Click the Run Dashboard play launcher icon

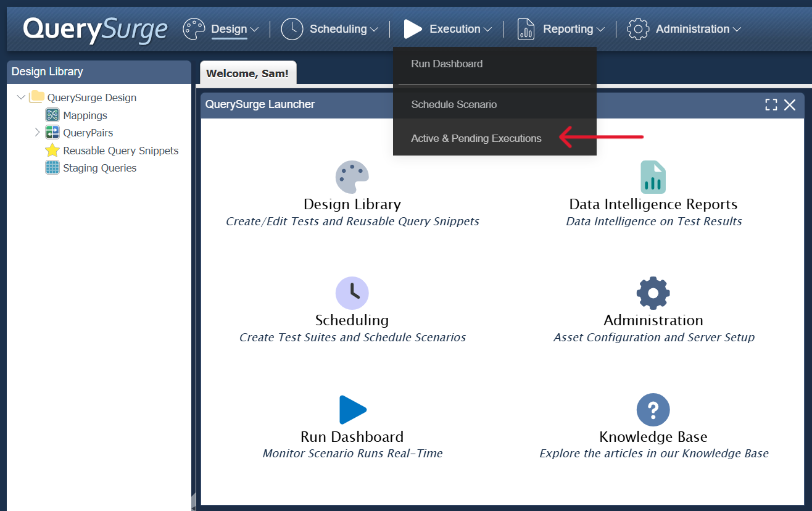tap(352, 410)
